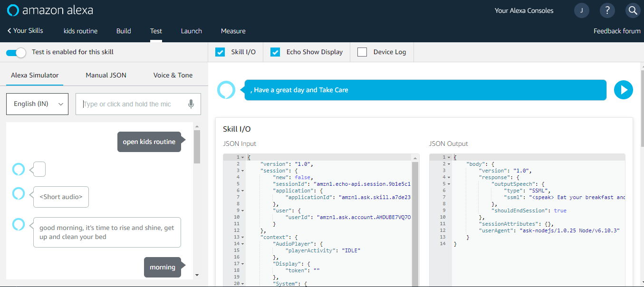
Task: Uncheck the Skill I/O checkbox
Action: click(220, 52)
